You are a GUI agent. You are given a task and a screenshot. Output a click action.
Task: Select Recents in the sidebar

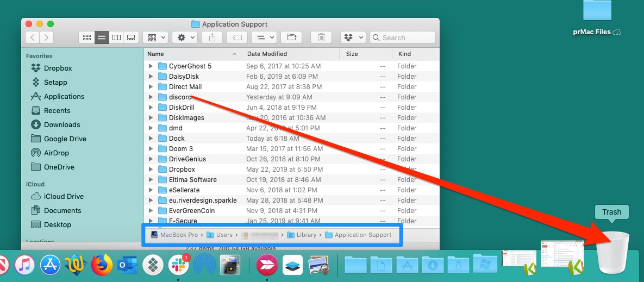[51, 110]
